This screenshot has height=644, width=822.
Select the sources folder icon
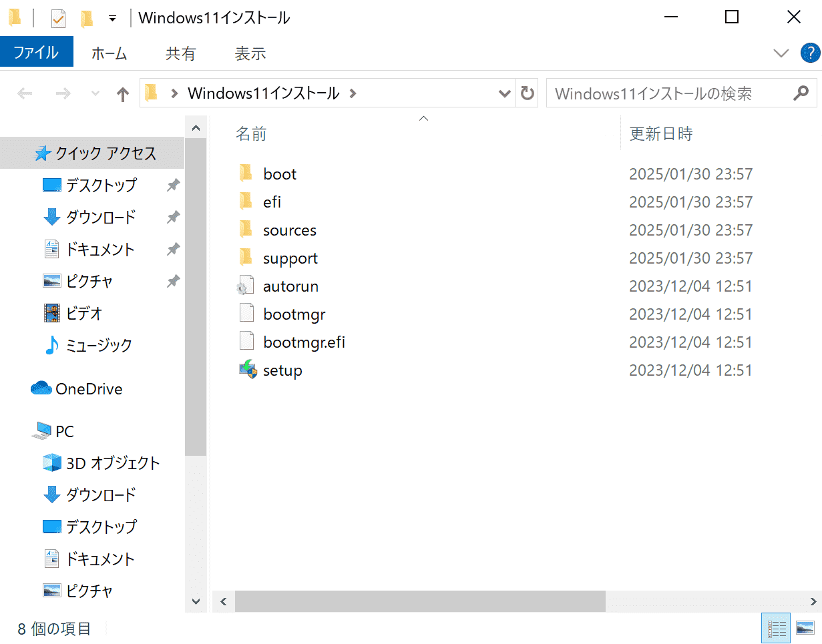pos(246,230)
